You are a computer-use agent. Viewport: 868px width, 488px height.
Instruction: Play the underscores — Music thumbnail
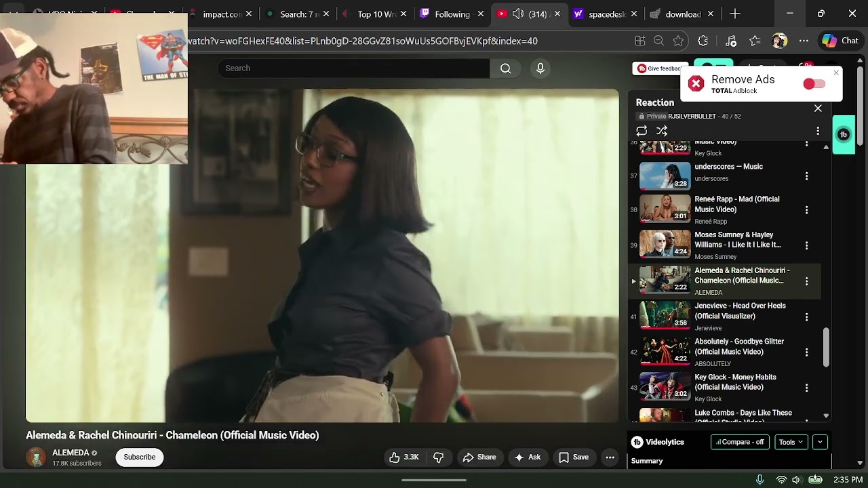pyautogui.click(x=665, y=176)
